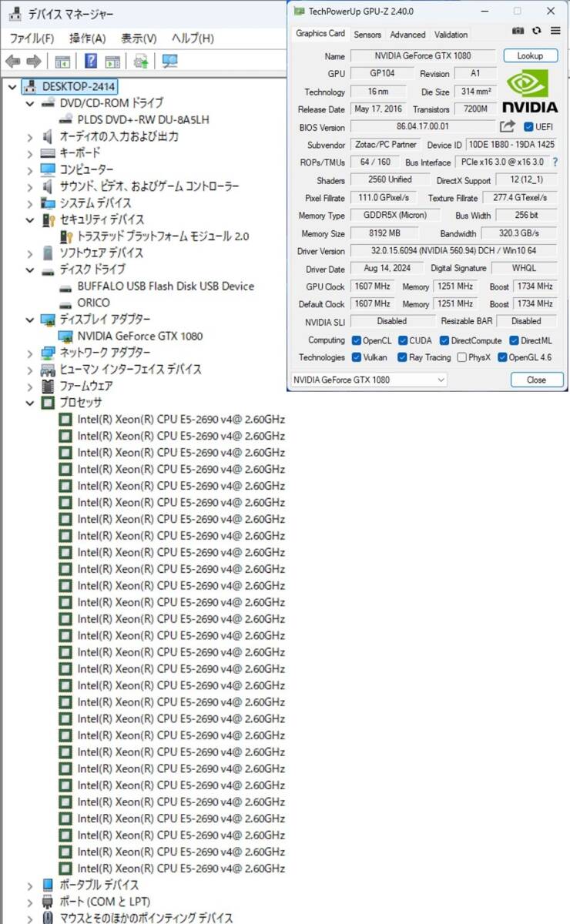Screen dimensions: 570x924
Task: Click the Device ID field
Action: pyautogui.click(x=512, y=145)
